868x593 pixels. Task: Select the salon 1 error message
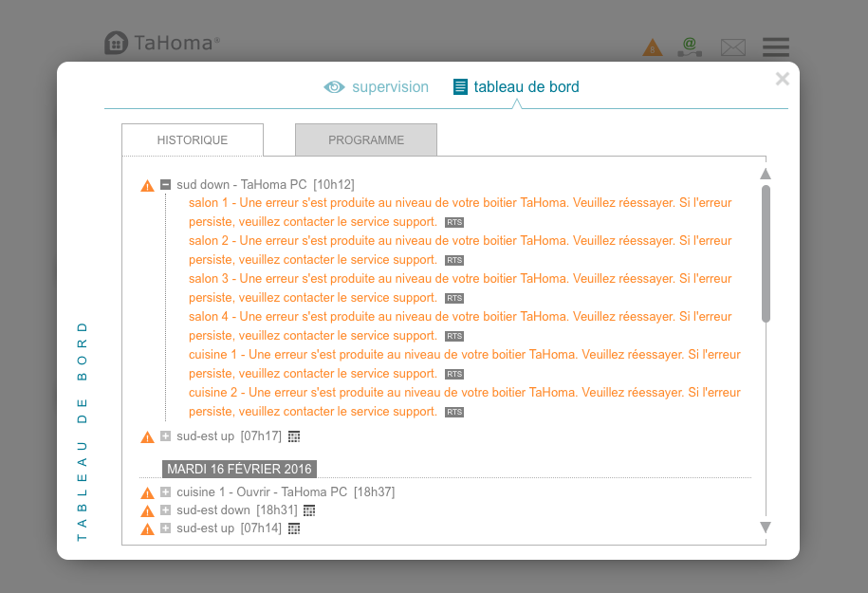point(460,213)
